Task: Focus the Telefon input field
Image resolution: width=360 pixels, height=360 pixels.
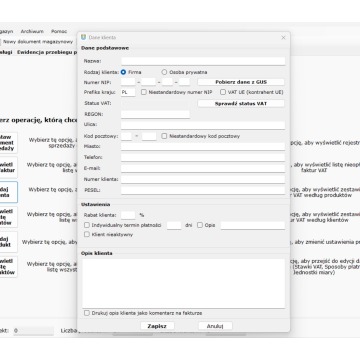Action: click(203, 157)
